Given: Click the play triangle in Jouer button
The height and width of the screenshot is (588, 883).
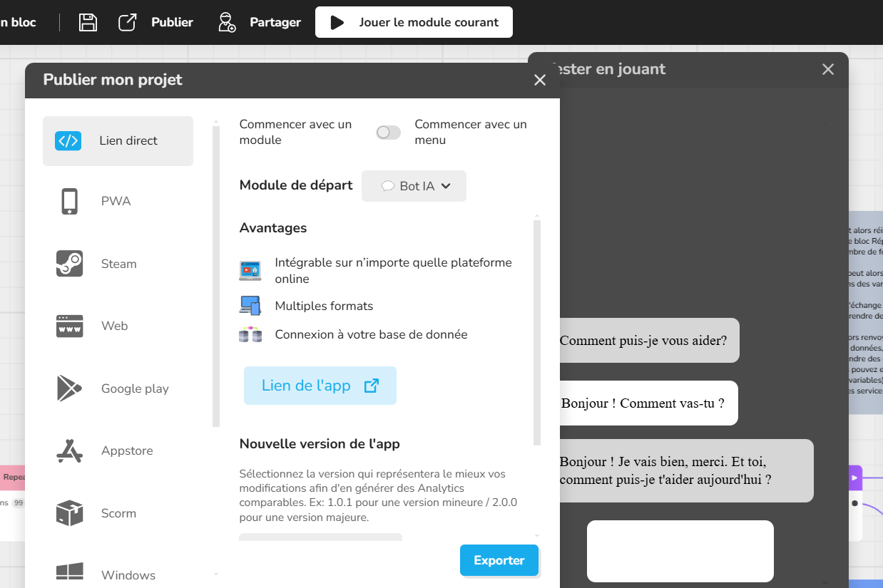Looking at the screenshot, I should 337,22.
